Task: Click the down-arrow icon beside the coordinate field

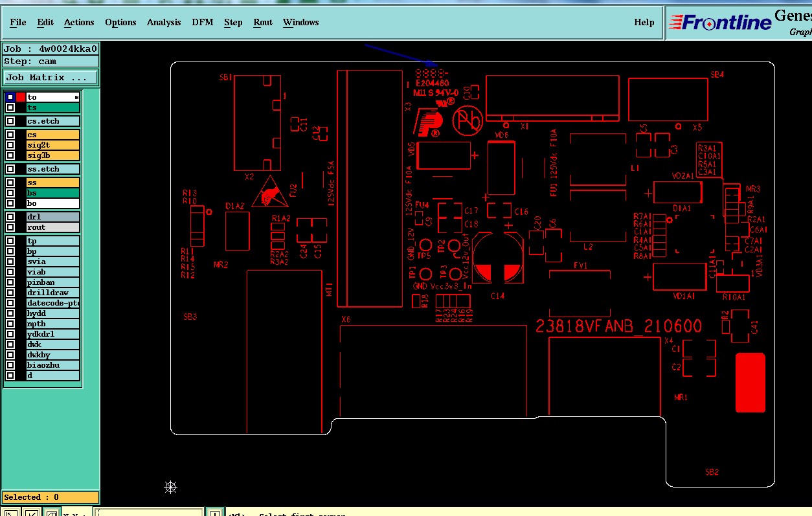Action: pos(214,513)
